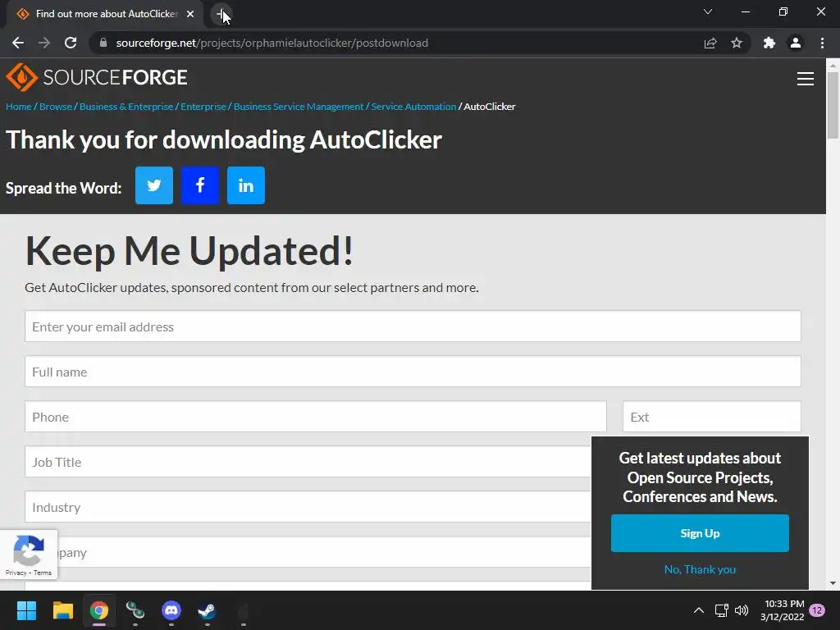Share AutoClicker on Facebook

[x=200, y=185]
